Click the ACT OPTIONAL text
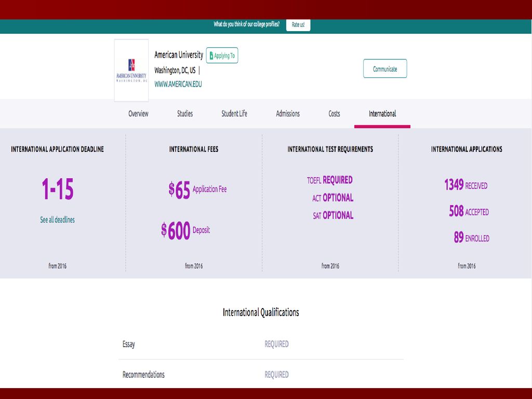 pos(333,198)
